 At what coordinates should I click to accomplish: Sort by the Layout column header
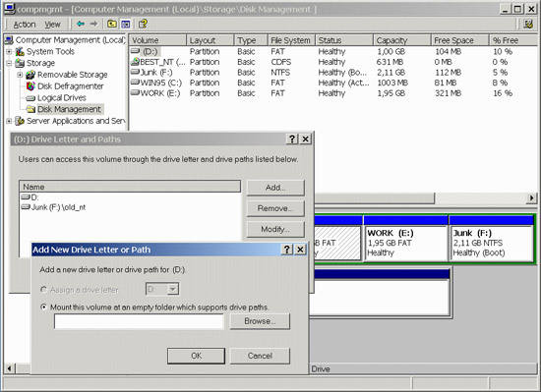[210, 40]
